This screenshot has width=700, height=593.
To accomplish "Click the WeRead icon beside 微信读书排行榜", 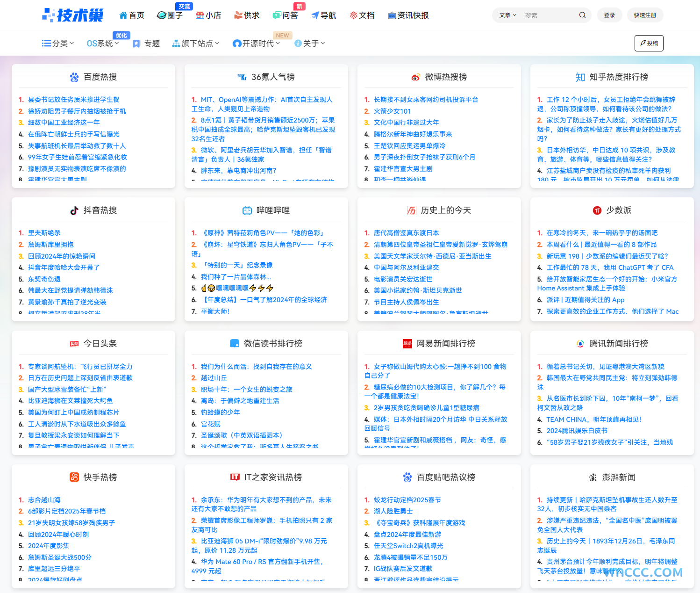I will 235,344.
